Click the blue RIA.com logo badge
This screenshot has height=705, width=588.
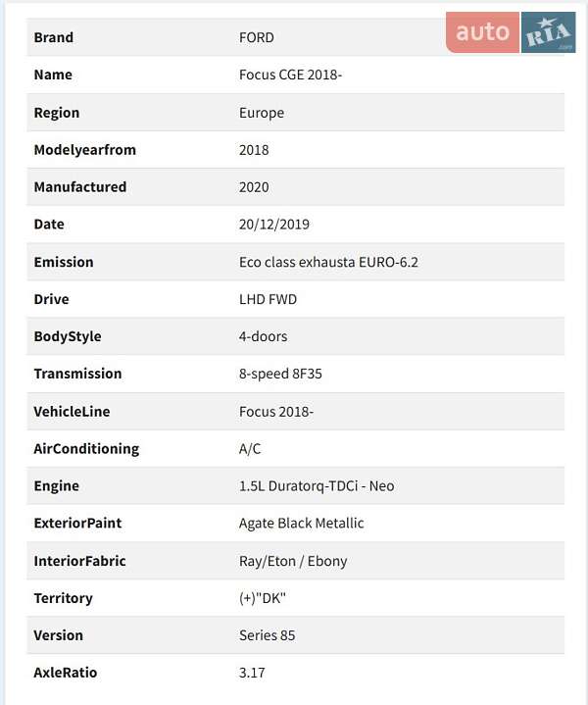click(x=548, y=32)
